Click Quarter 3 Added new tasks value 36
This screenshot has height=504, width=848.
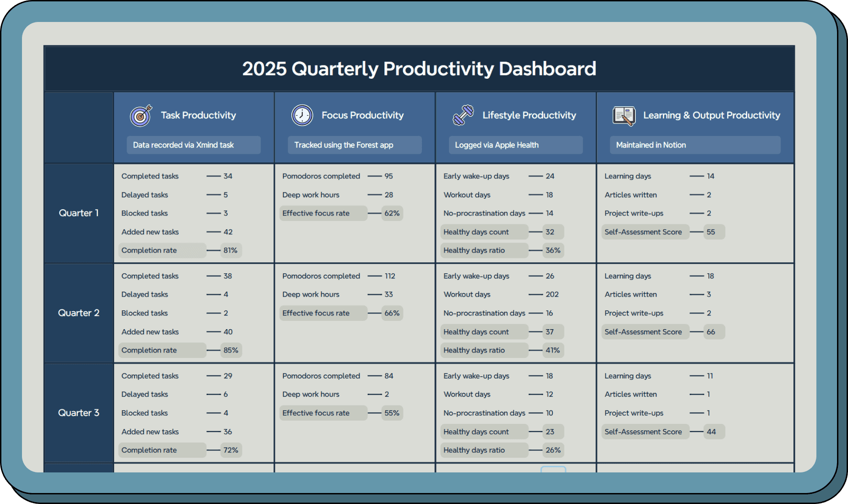(x=228, y=432)
